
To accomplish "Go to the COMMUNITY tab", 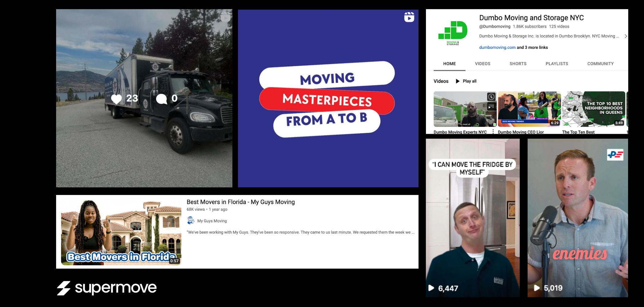I will [x=600, y=64].
